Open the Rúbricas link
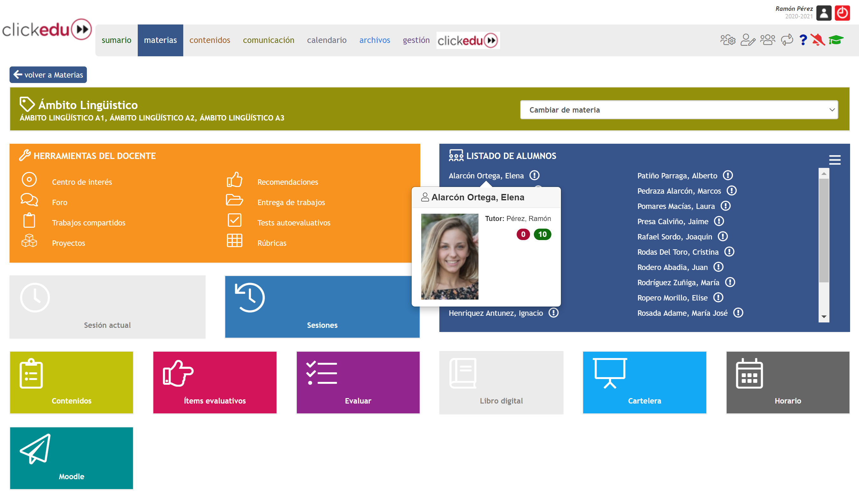The height and width of the screenshot is (504, 859). click(x=272, y=243)
